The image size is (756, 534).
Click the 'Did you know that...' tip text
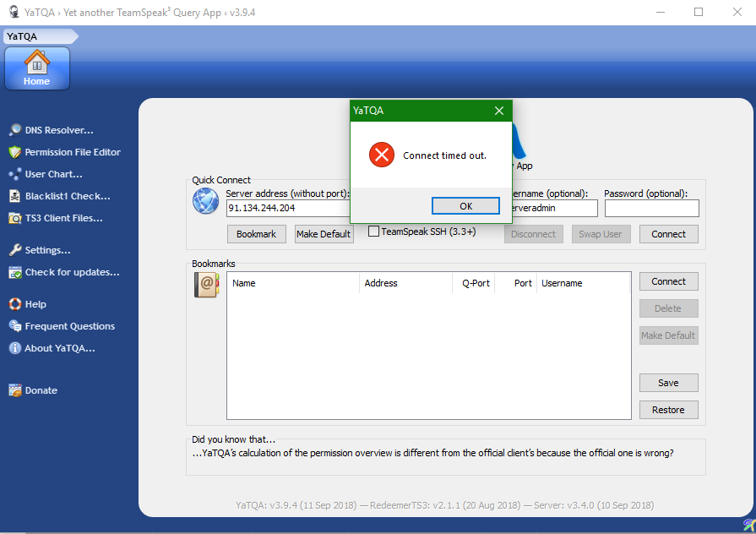tap(432, 453)
